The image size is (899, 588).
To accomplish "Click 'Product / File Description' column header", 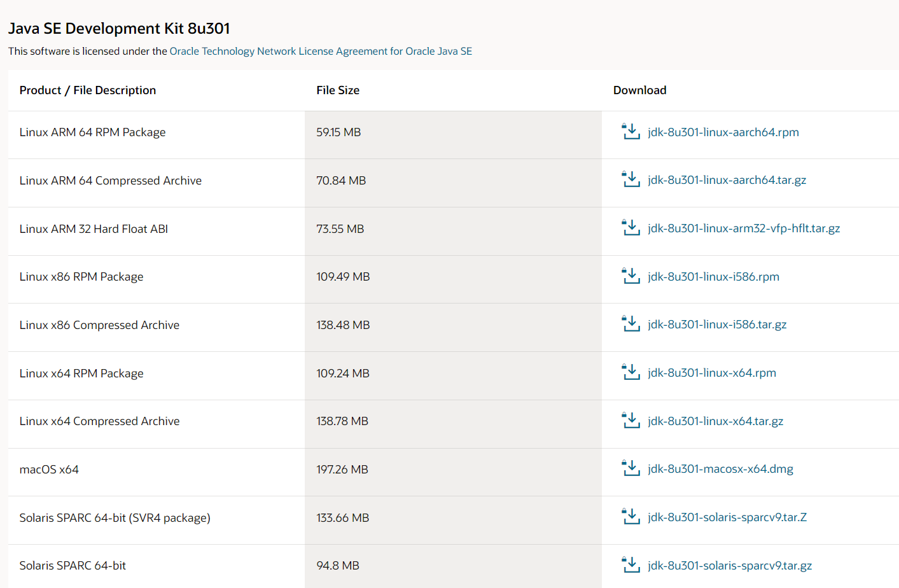I will [88, 90].
